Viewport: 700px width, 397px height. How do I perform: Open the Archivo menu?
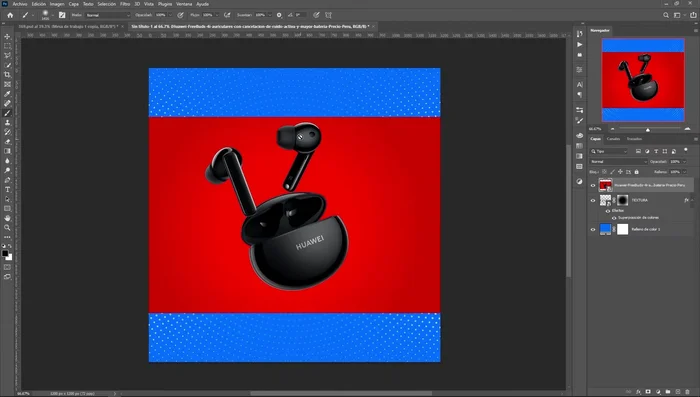(20, 4)
